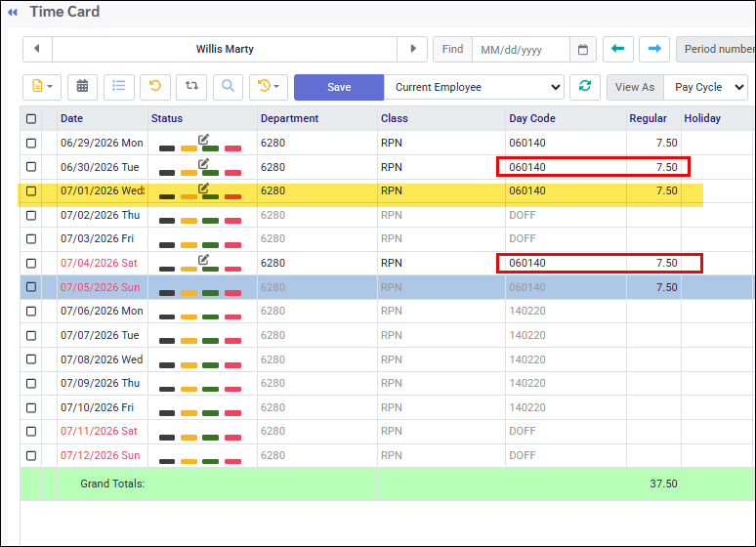
Task: Click the Save button
Action: (x=339, y=87)
